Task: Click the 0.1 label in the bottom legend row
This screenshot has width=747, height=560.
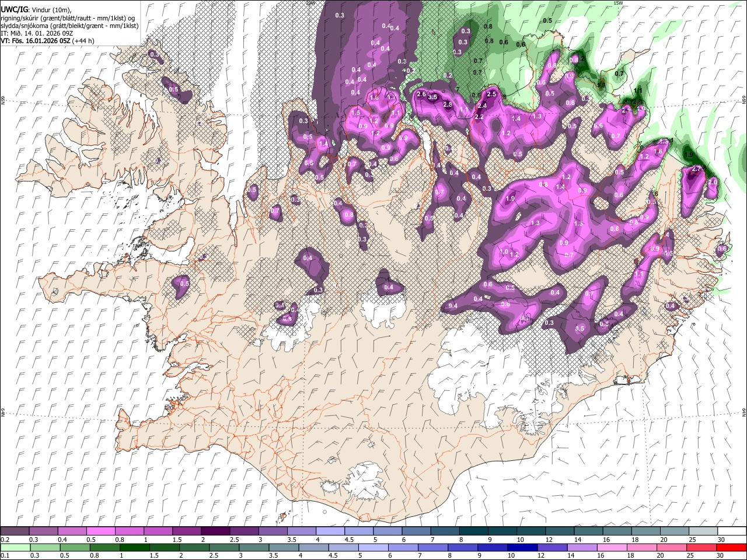Action: pyautogui.click(x=5, y=556)
